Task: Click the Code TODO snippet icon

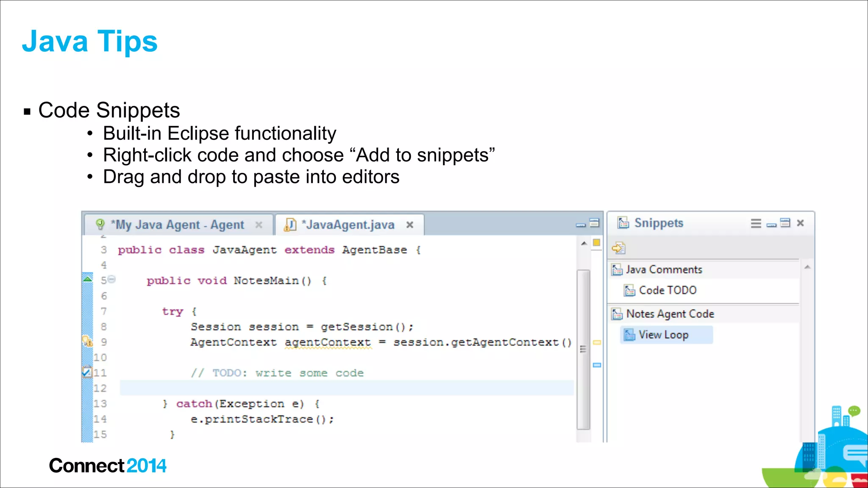Action: (x=629, y=291)
